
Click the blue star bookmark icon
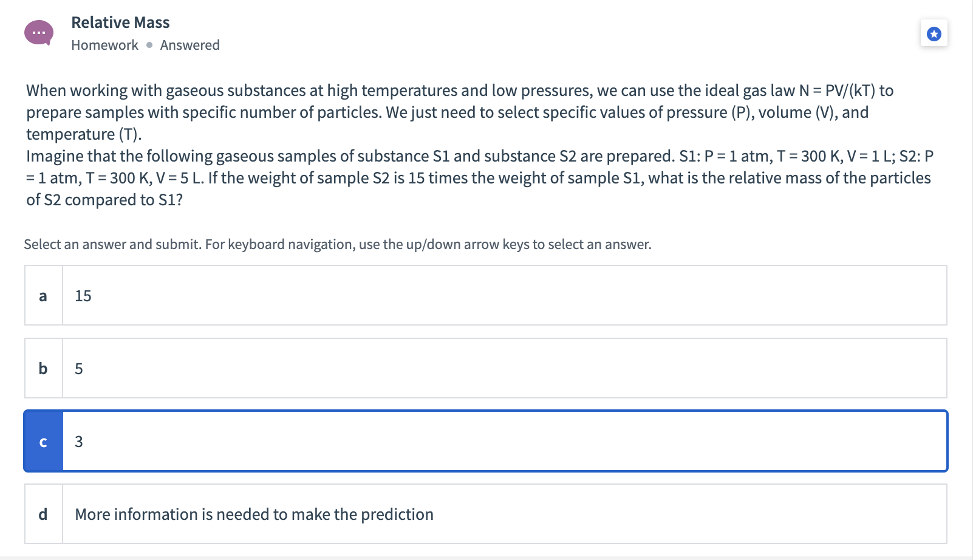(x=934, y=34)
